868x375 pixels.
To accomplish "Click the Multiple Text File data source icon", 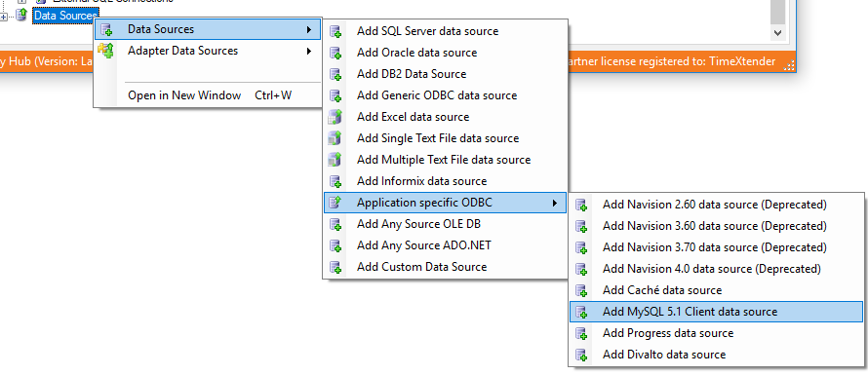I will click(335, 160).
